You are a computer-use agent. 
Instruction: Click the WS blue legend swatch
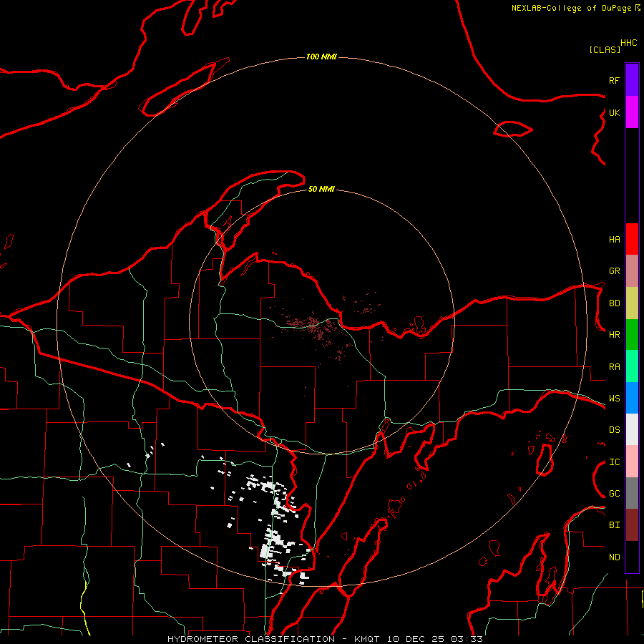tap(632, 398)
